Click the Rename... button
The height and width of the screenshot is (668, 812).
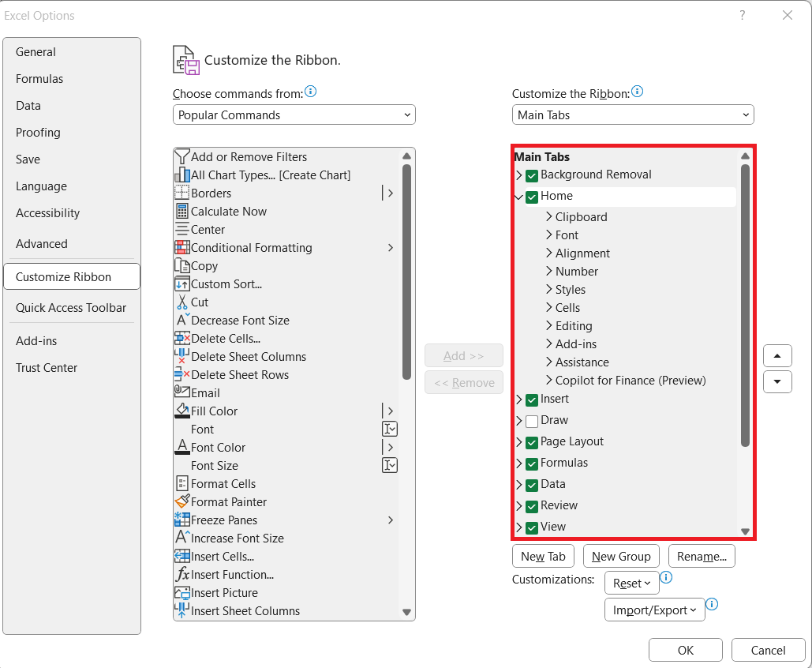tap(702, 556)
